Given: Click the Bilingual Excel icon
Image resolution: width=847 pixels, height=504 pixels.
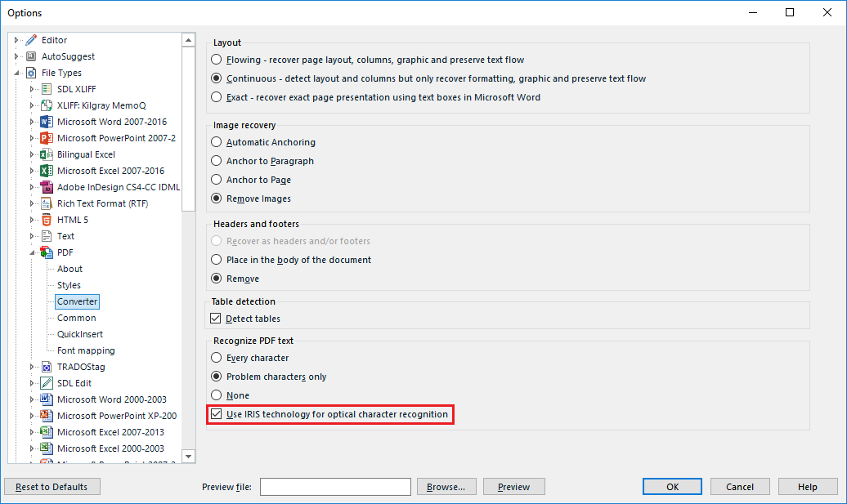Looking at the screenshot, I should 47,154.
